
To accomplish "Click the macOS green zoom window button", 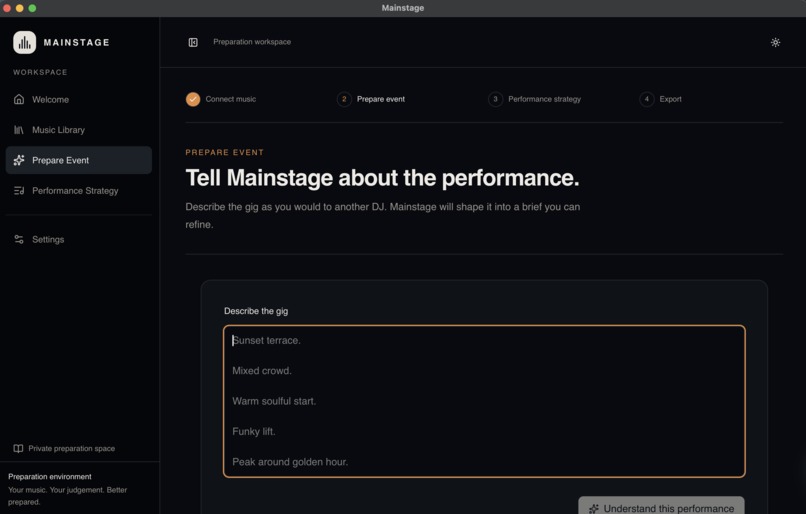I will 32,8.
